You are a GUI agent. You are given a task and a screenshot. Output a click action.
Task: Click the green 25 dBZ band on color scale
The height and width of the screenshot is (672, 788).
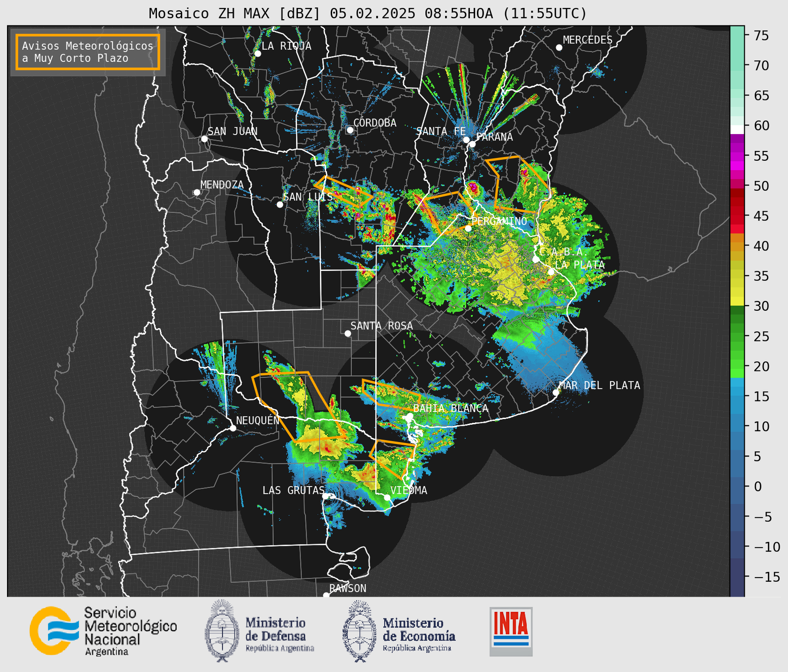pos(737,336)
